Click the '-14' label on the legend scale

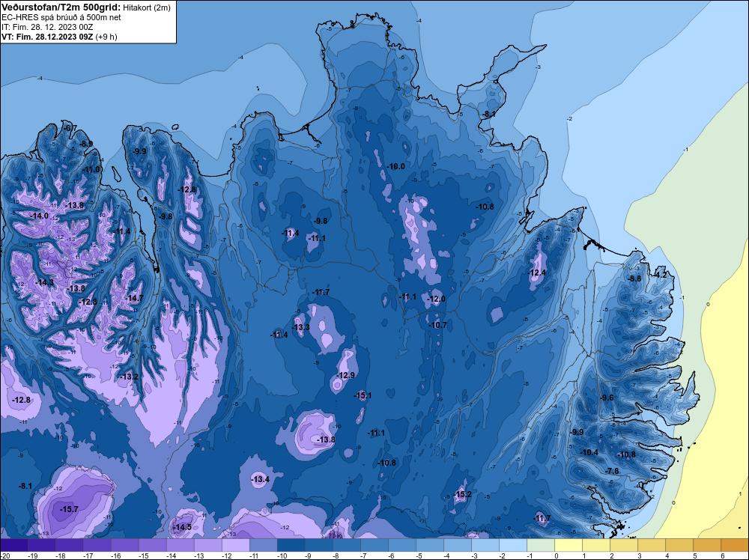pyautogui.click(x=171, y=556)
